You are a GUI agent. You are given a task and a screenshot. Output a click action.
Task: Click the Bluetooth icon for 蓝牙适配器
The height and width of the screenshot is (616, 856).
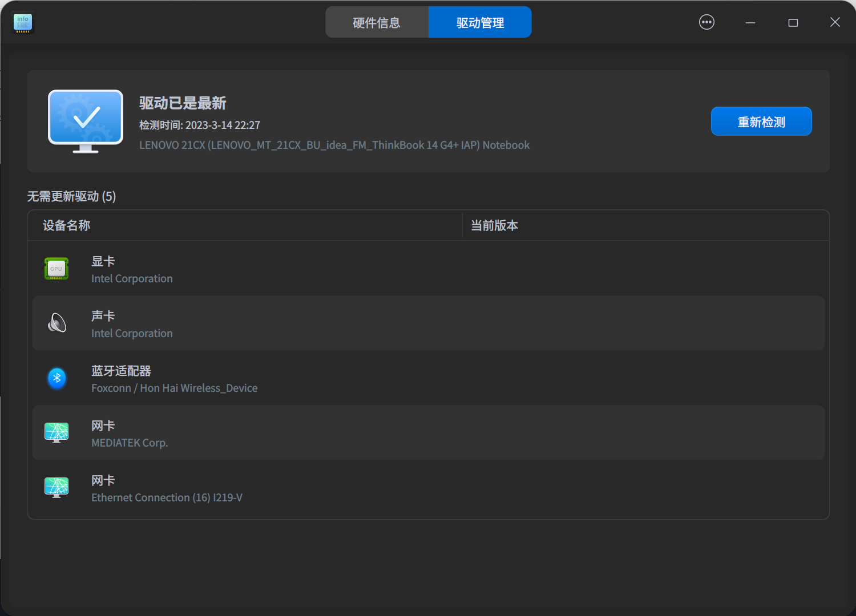(x=56, y=378)
